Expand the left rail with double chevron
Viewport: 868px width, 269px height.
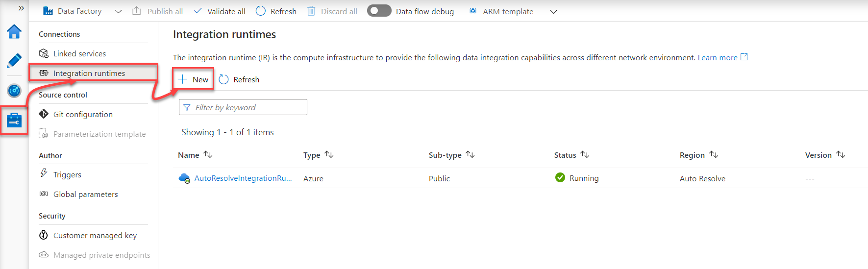click(21, 8)
